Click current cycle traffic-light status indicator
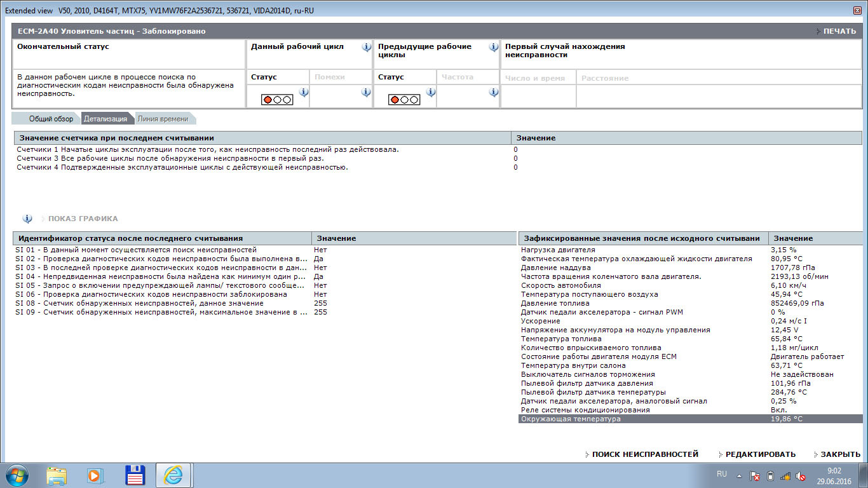Screen dimensions: 868x488 click(277, 100)
